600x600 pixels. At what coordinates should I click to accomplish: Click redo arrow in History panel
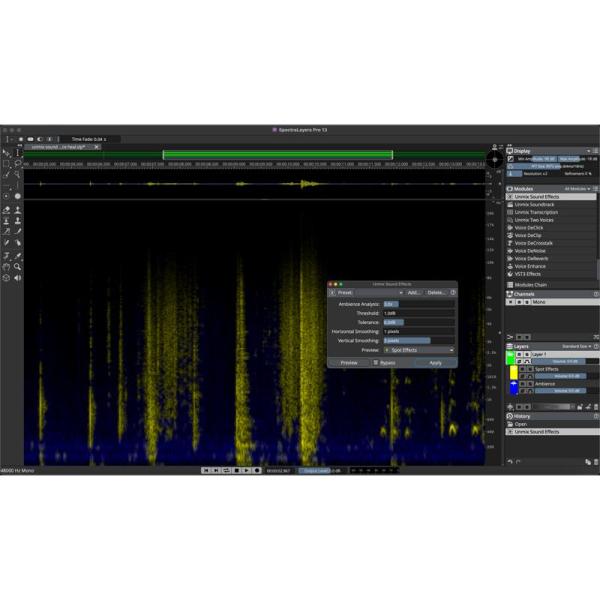click(518, 462)
